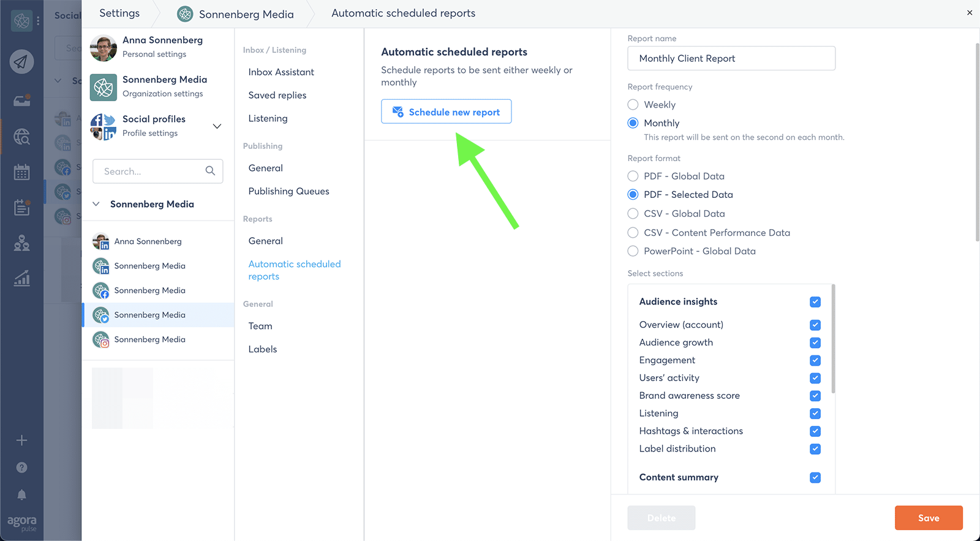
Task: Select Sonnenberg Media Twitter profile
Action: (x=158, y=315)
